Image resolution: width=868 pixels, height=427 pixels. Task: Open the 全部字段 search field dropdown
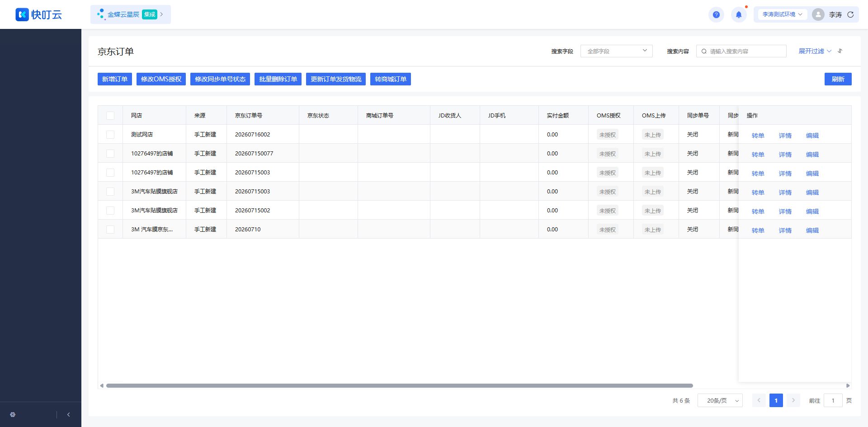tap(616, 51)
